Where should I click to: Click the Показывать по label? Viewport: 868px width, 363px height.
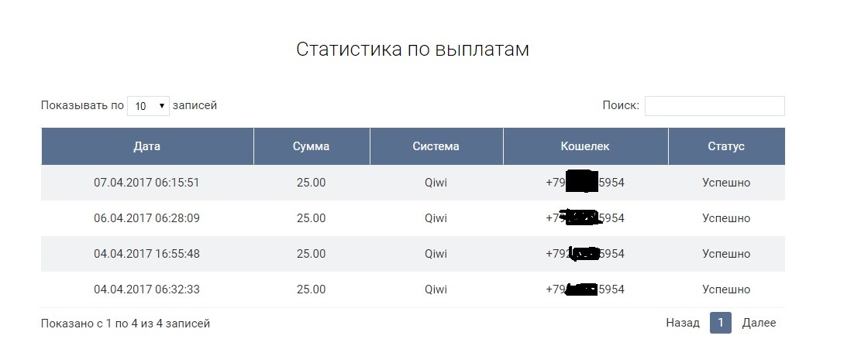(82, 105)
